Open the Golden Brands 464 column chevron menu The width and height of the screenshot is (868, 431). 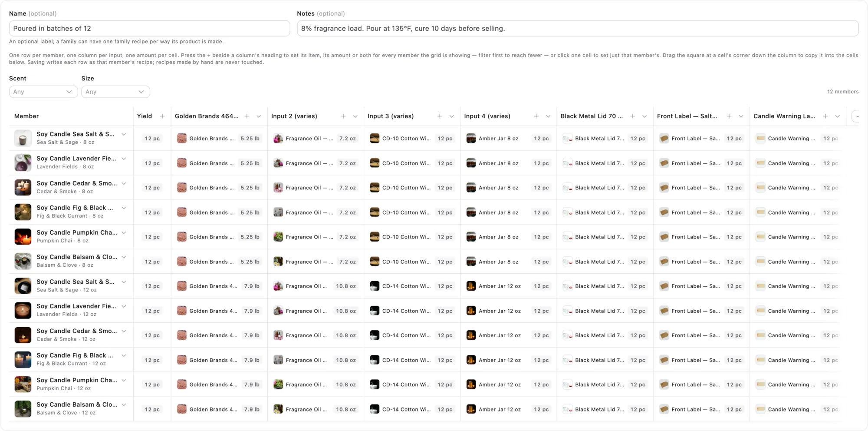(259, 116)
